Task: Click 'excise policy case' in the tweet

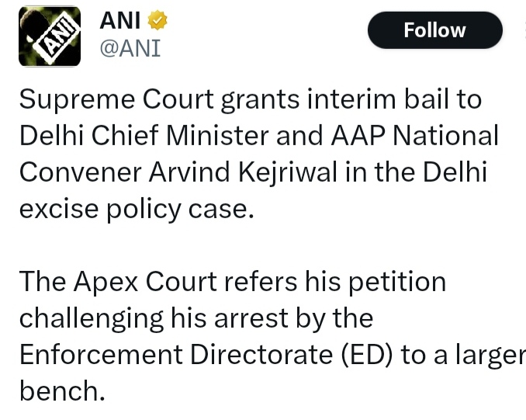Action: tap(136, 208)
